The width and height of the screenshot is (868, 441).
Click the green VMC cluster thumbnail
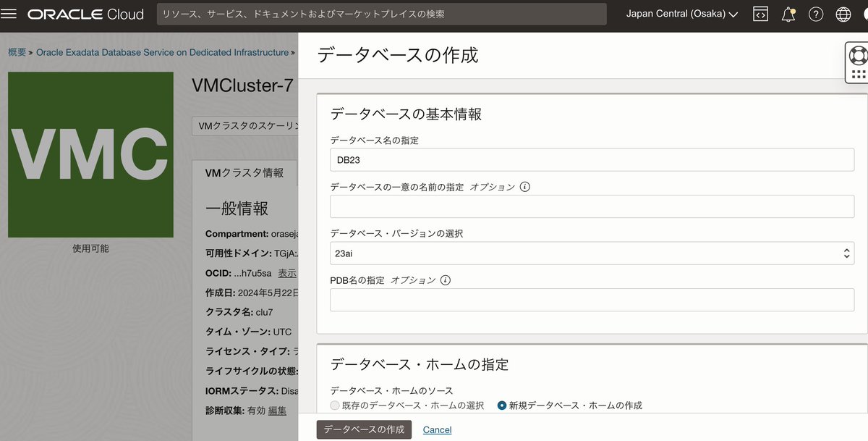[x=90, y=154]
